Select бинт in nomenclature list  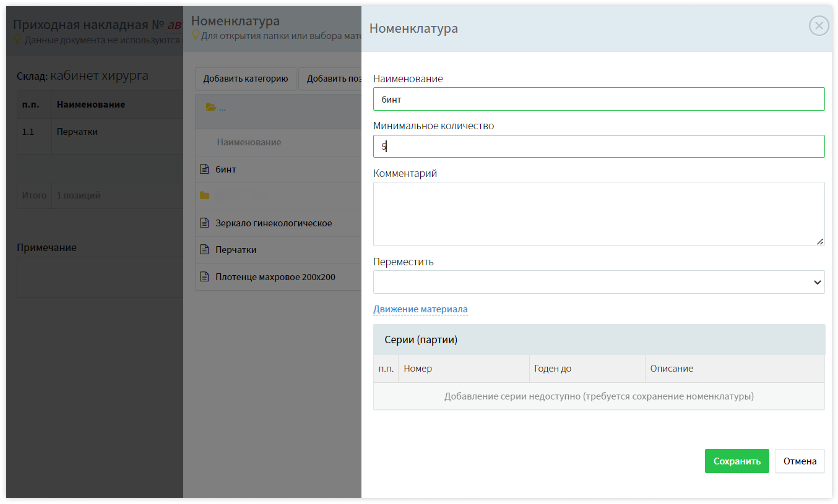[x=226, y=169]
